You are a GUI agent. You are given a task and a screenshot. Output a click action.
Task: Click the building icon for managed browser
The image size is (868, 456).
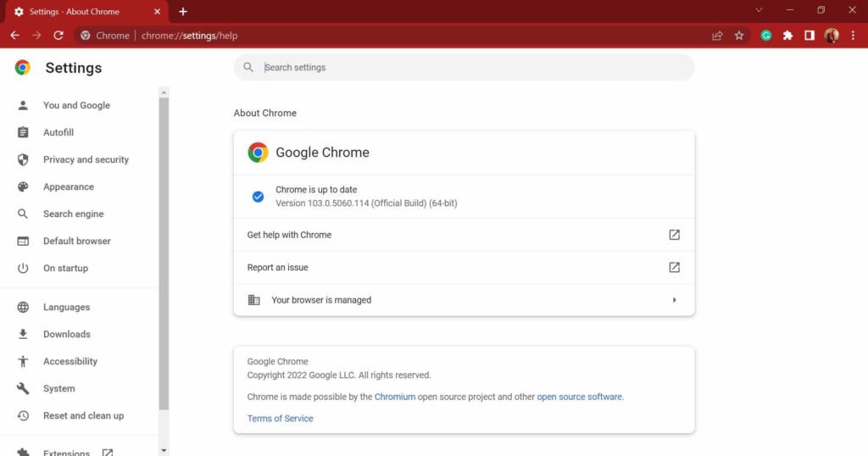(254, 300)
